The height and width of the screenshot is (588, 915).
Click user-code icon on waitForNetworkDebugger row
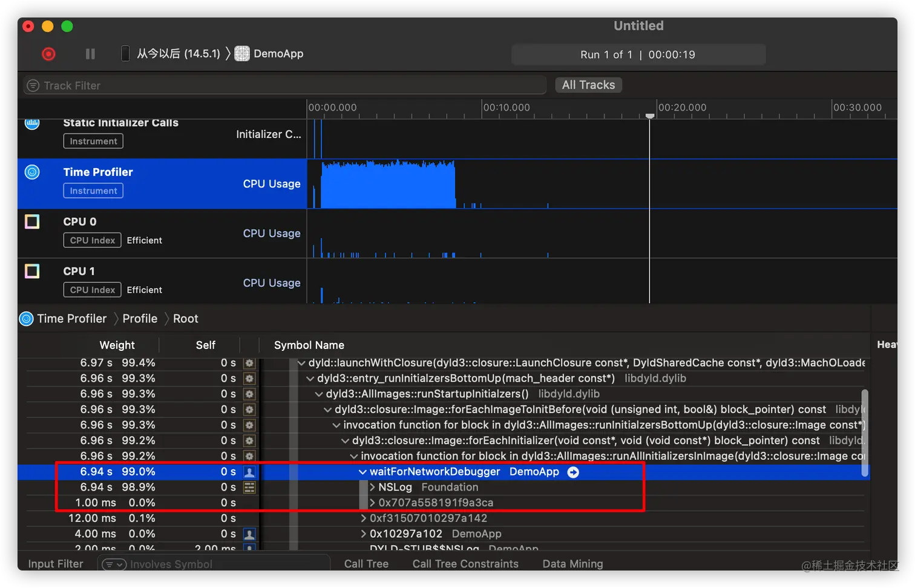pos(249,472)
